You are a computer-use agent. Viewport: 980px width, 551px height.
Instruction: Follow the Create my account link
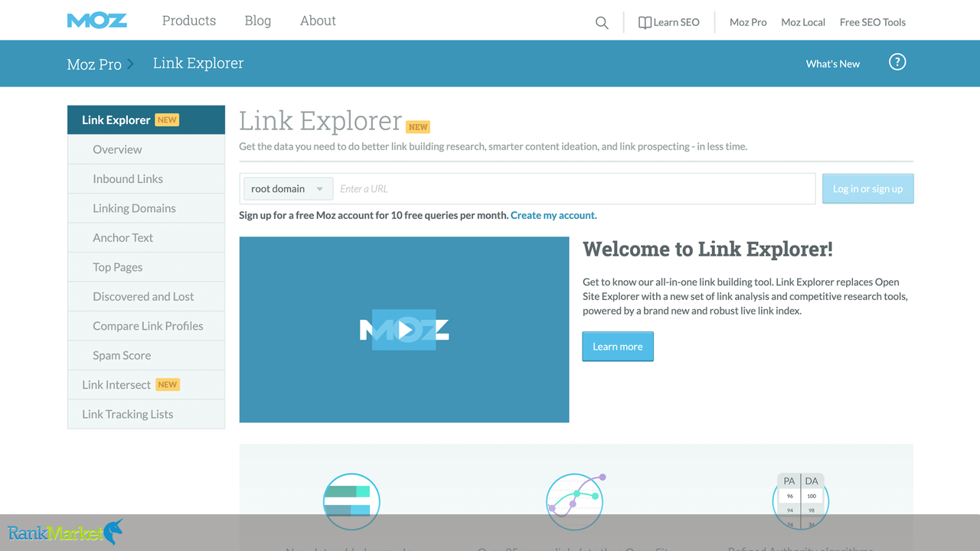(x=554, y=215)
